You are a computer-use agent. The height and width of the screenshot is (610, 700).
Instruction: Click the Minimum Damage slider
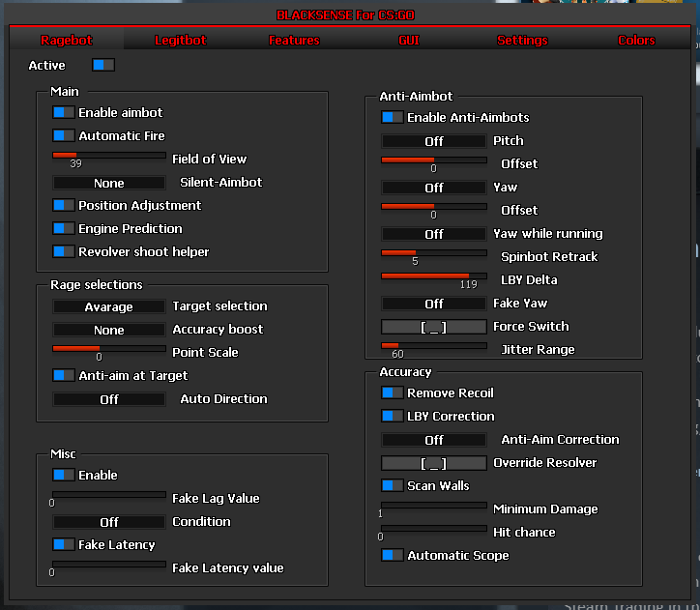[x=434, y=505]
